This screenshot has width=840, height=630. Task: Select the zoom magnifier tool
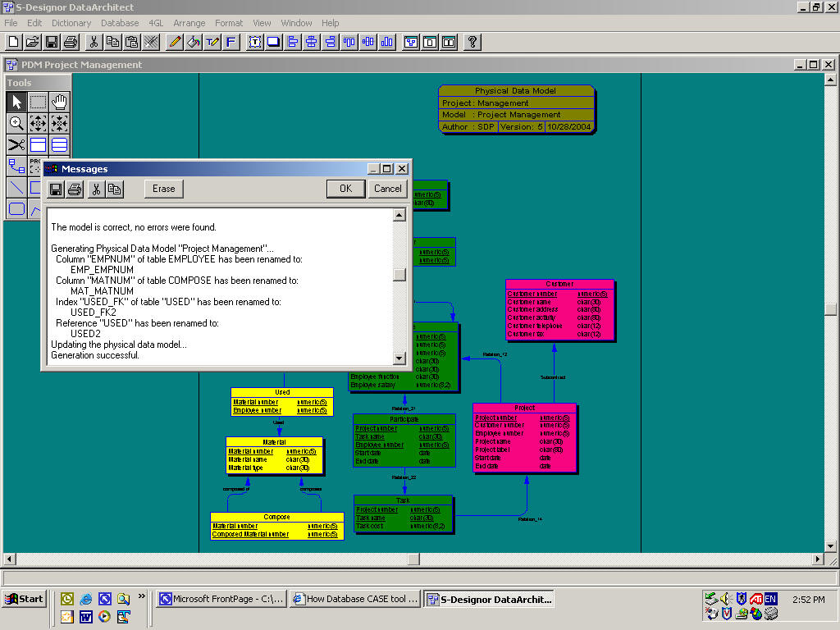click(16, 123)
